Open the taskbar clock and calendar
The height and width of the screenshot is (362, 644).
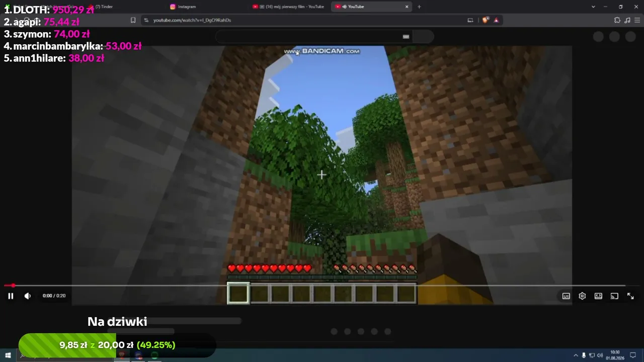[615, 355]
